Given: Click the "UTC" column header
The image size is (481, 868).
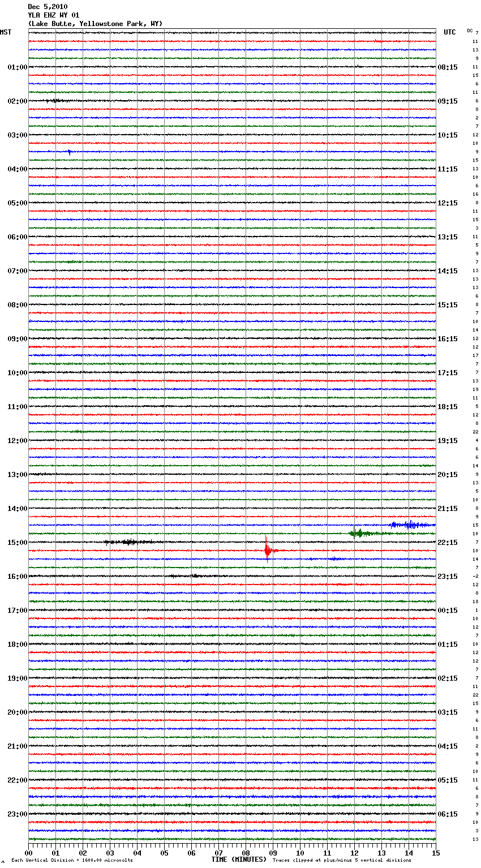Looking at the screenshot, I should point(450,32).
